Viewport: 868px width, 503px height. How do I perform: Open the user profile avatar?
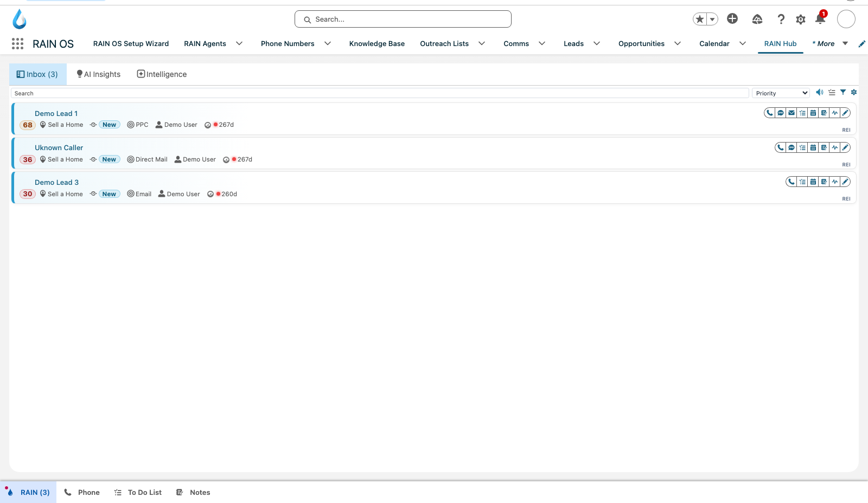point(846,19)
